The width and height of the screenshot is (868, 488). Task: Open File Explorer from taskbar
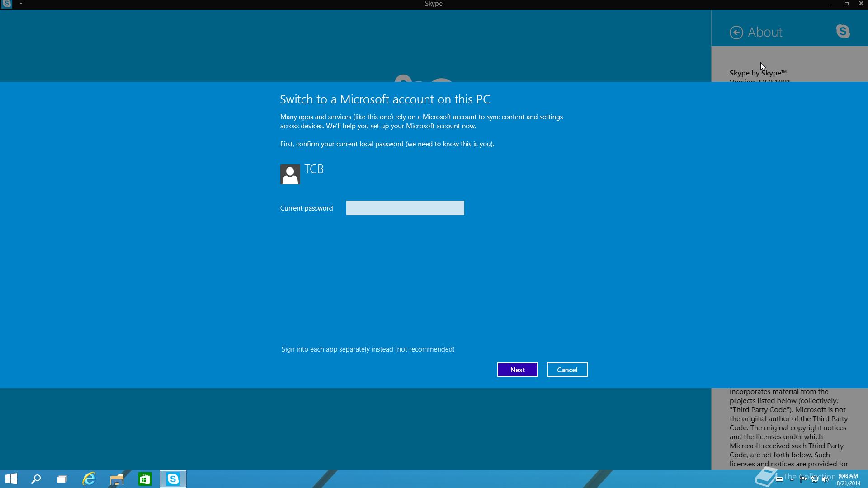click(x=117, y=479)
